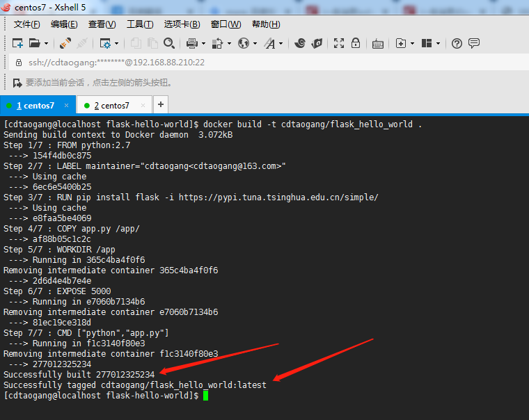
Task: Click the Find magnifier icon
Action: coord(169,44)
